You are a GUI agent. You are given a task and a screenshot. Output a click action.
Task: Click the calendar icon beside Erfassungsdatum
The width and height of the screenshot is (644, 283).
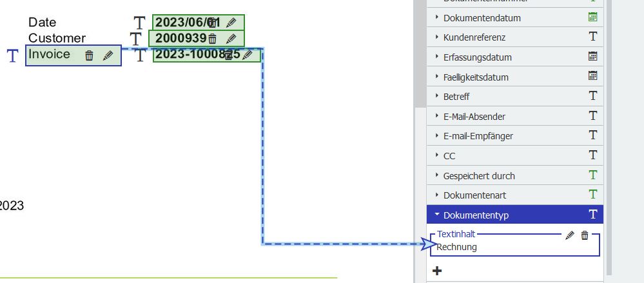[x=593, y=57]
